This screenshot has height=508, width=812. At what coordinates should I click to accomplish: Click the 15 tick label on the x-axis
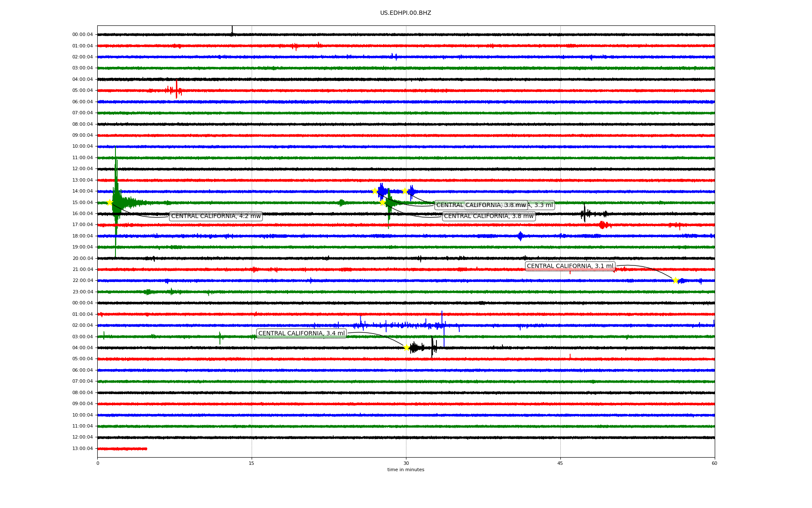(252, 463)
